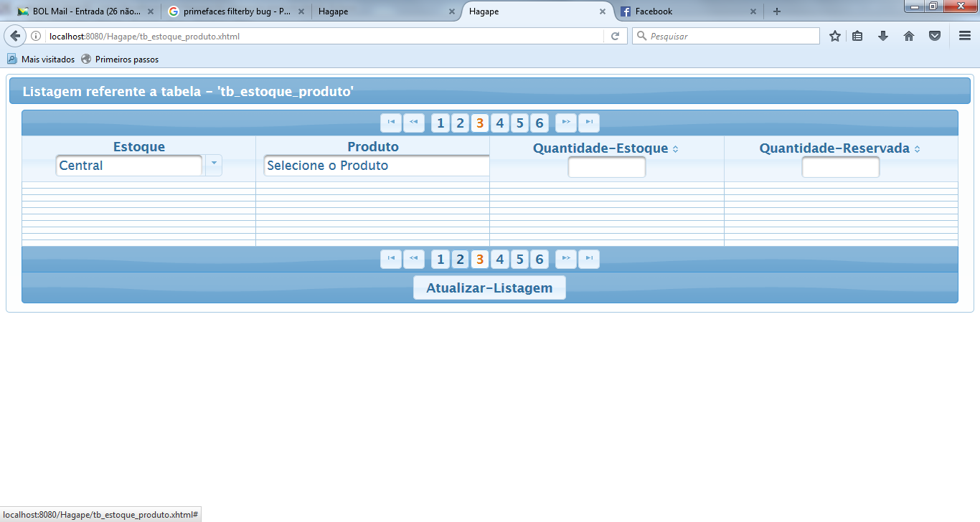Jump to last page in bottom paginator

pyautogui.click(x=589, y=259)
